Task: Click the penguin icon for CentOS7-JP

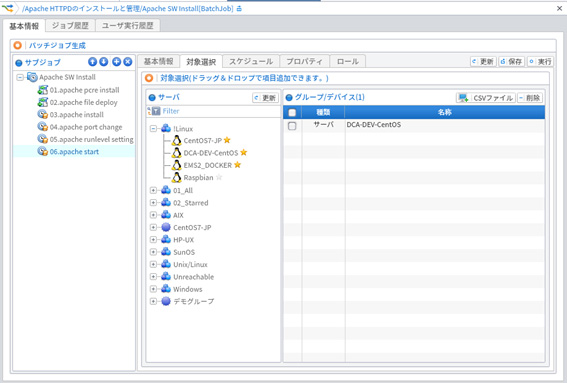Action: [176, 140]
